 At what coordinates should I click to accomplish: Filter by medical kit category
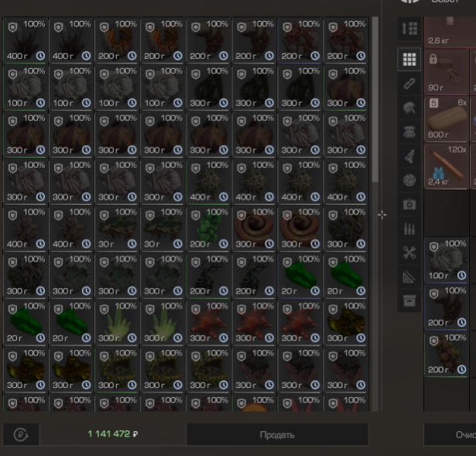(409, 204)
